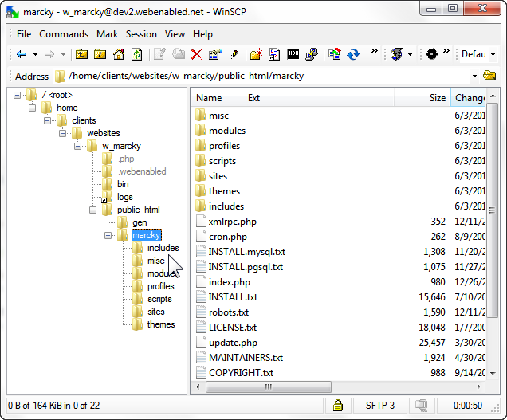Image resolution: width=507 pixels, height=420 pixels.
Task: Expand the preferences toolbar chevron
Action: tap(446, 51)
